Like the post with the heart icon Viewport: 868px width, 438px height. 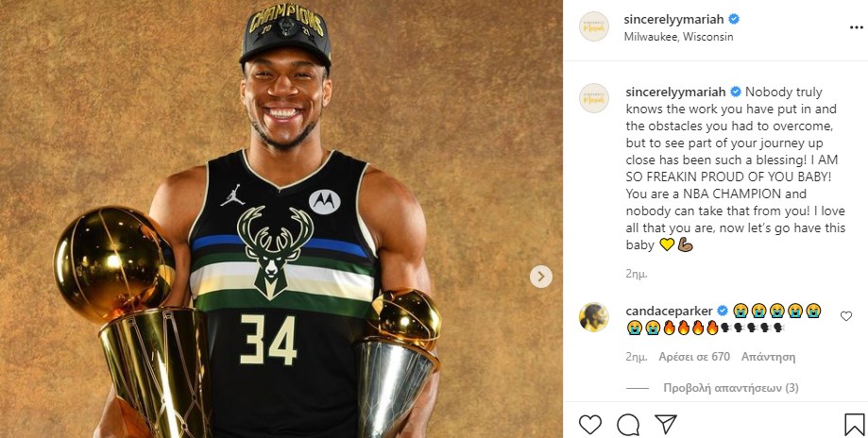pyautogui.click(x=590, y=425)
